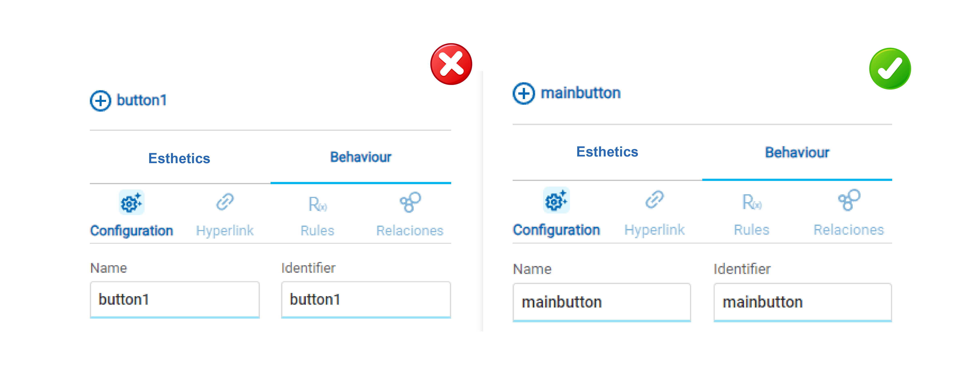980x391 pixels.
Task: Click the plus icon beside button1
Action: [x=100, y=101]
